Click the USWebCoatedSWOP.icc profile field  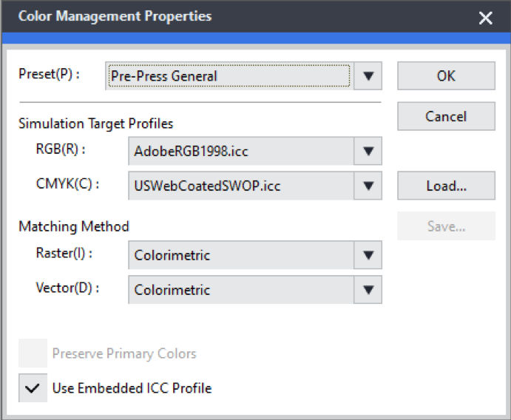click(x=241, y=186)
